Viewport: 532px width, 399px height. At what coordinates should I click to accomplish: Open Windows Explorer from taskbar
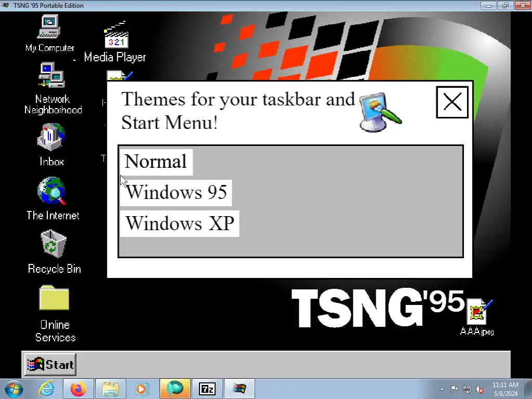click(x=111, y=389)
